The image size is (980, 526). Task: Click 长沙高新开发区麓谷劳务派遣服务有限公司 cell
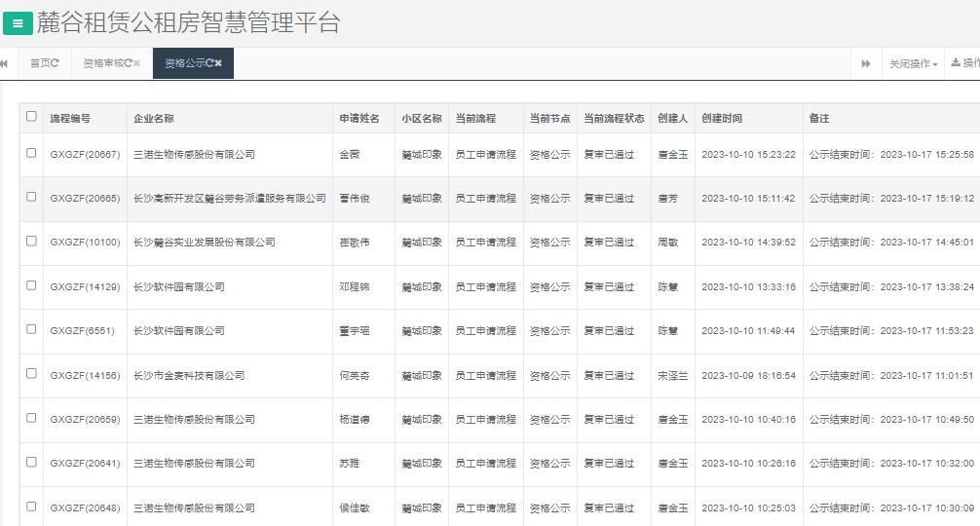coord(229,198)
